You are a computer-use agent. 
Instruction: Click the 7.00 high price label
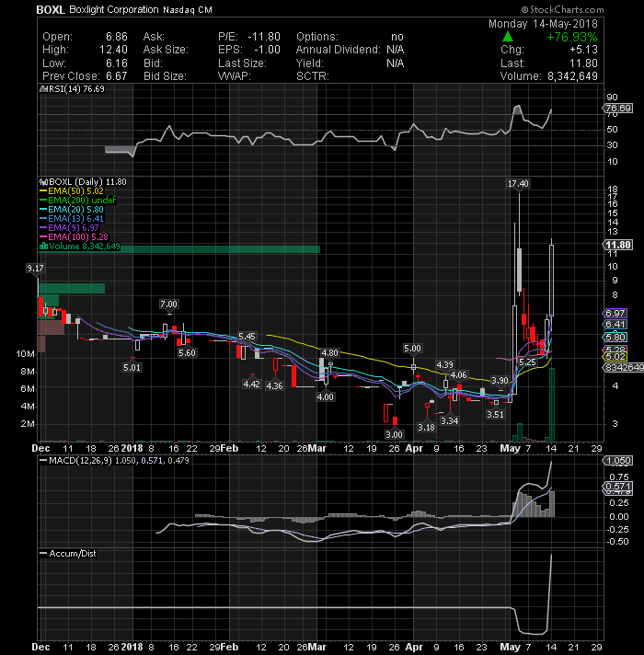click(168, 305)
